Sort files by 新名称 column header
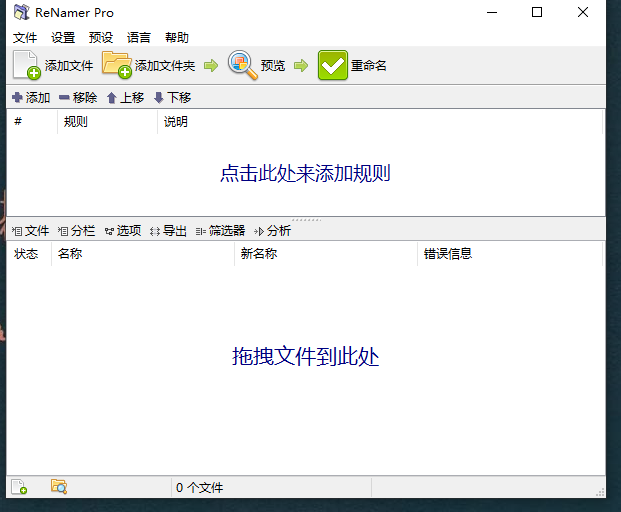This screenshot has width=621, height=512. (326, 254)
